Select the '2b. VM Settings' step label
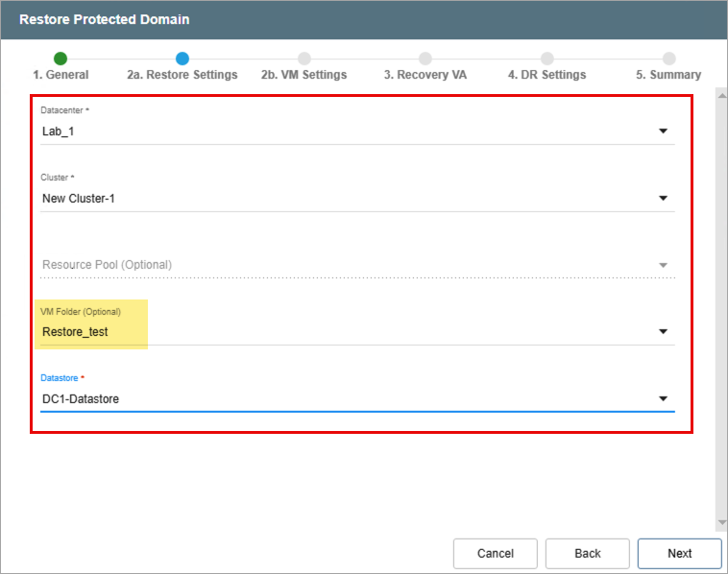 tap(303, 75)
